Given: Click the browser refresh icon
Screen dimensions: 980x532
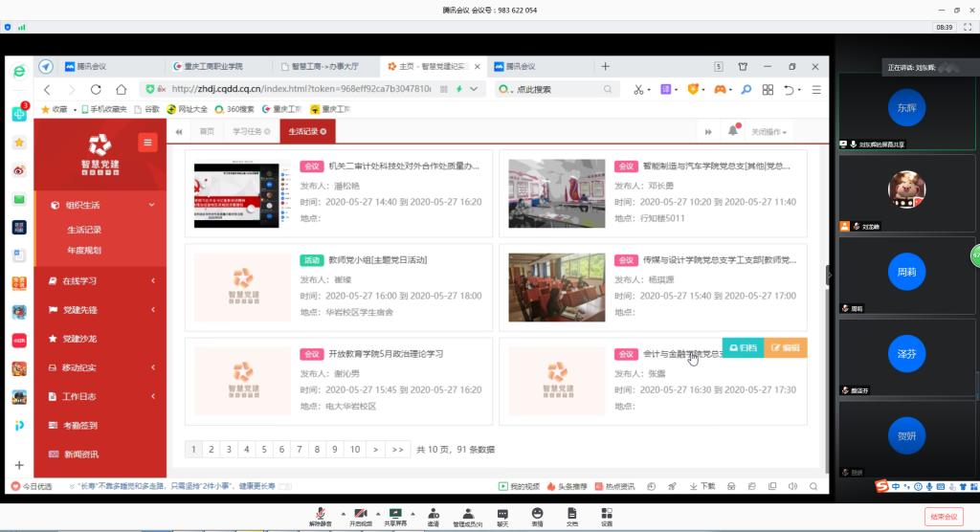Looking at the screenshot, I should point(96,89).
